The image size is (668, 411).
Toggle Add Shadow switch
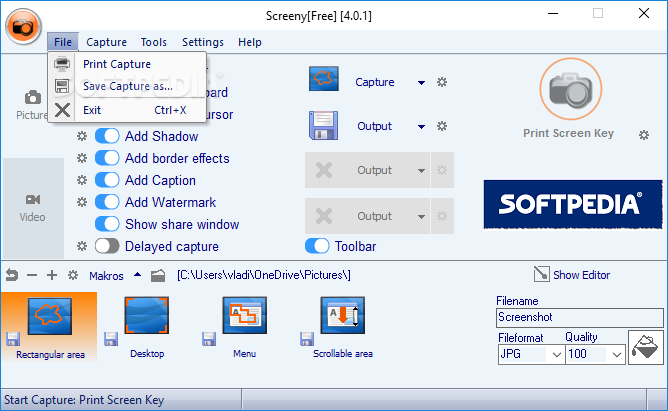pyautogui.click(x=107, y=136)
